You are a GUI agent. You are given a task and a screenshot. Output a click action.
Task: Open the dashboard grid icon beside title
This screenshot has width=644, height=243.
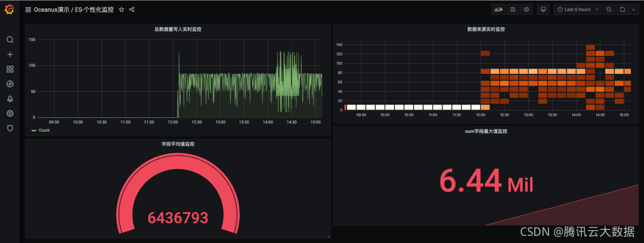[x=29, y=10]
